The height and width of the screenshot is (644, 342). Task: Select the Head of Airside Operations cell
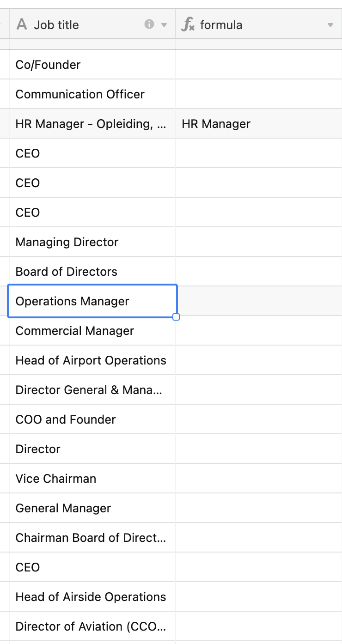92,597
